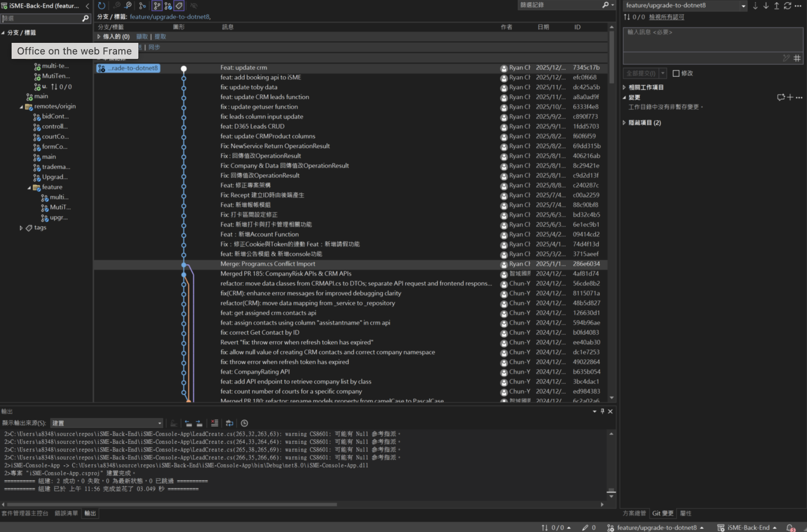The width and height of the screenshot is (807, 532).
Task: Click the Sync icon in Git Changes
Action: [x=787, y=6]
